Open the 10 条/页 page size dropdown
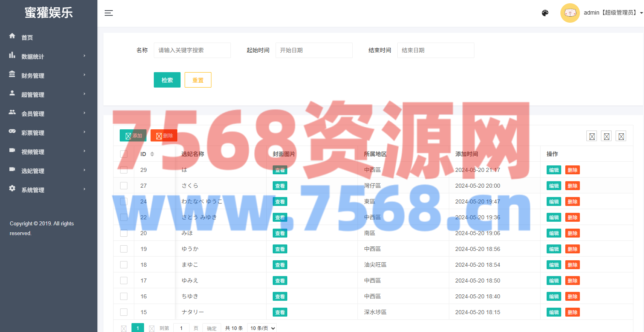644x332 pixels. coord(263,328)
